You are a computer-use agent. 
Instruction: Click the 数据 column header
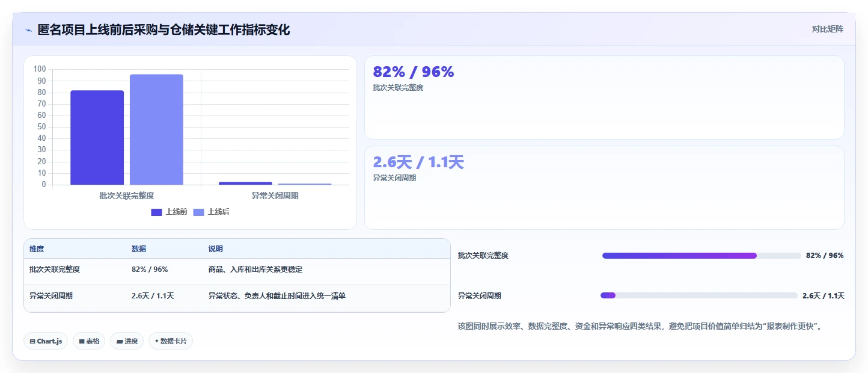pyautogui.click(x=139, y=249)
